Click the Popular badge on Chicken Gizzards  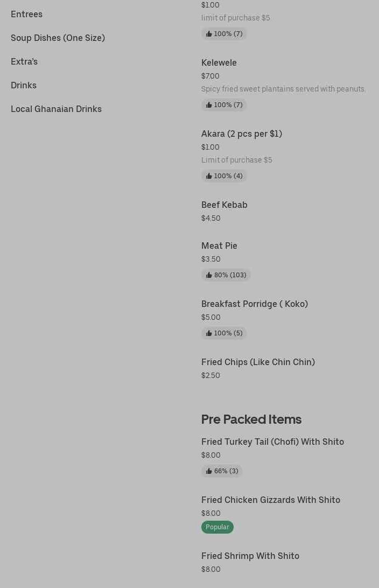pos(217,527)
